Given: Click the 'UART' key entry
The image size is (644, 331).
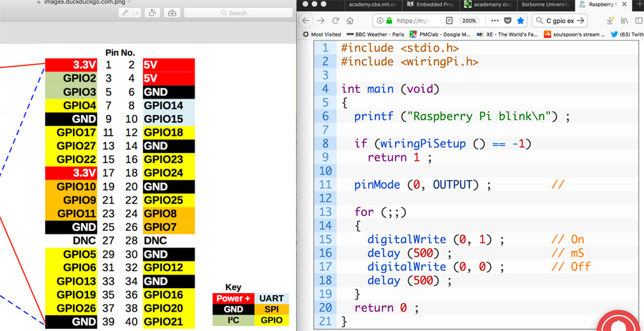Looking at the screenshot, I should (x=271, y=298).
